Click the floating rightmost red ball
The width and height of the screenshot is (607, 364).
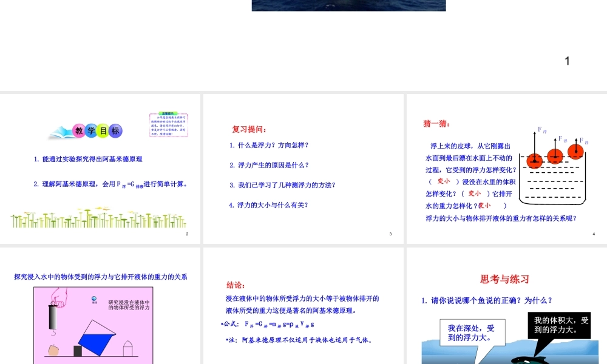[x=575, y=151]
